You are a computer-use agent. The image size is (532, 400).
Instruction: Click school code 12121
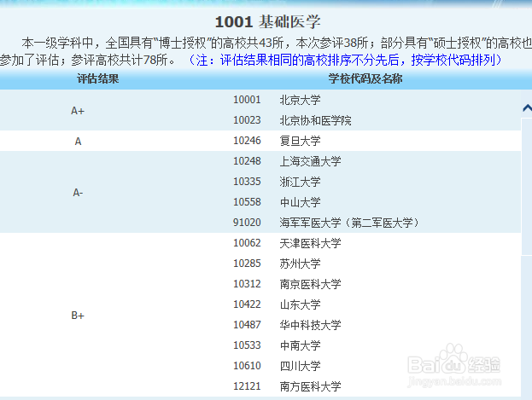[247, 386]
